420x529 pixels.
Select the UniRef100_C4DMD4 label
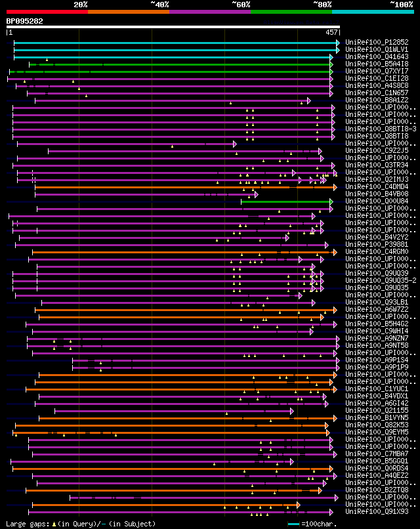click(377, 186)
